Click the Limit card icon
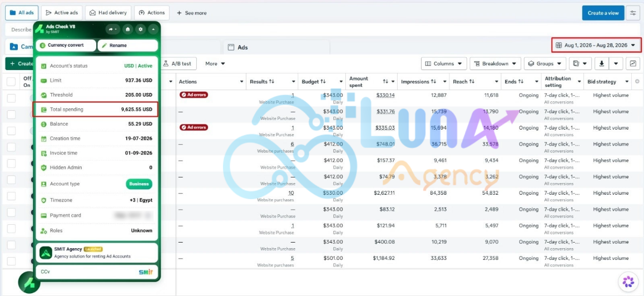The image size is (644, 296). [43, 81]
